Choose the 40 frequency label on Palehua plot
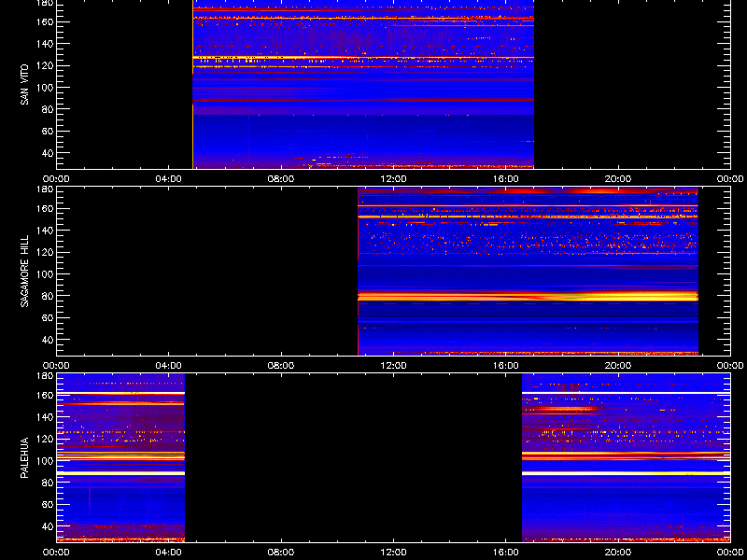Screen dimensions: 747x560 [x=47, y=526]
